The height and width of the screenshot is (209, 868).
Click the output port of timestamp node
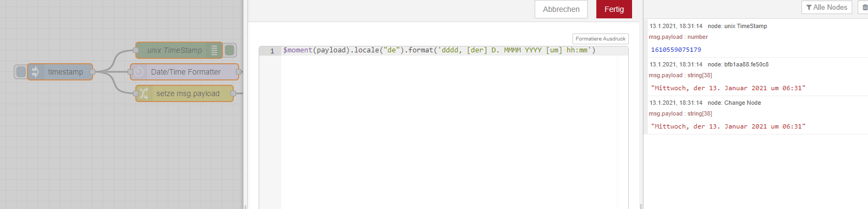point(93,72)
